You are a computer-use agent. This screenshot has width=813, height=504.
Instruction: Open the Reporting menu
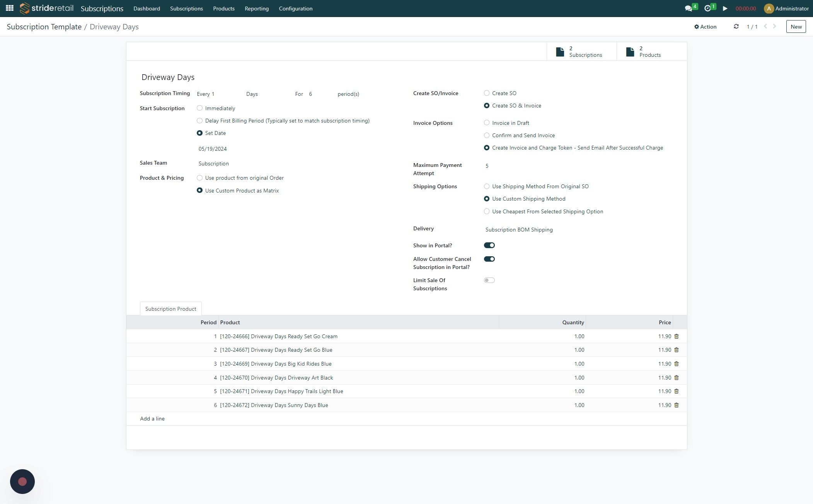point(256,9)
